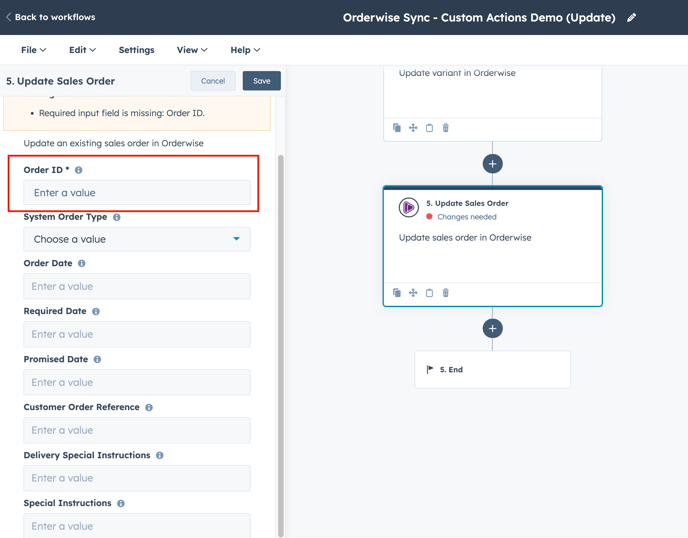Clone the Update Sales Order action card
The height and width of the screenshot is (538, 688).
[x=397, y=293]
